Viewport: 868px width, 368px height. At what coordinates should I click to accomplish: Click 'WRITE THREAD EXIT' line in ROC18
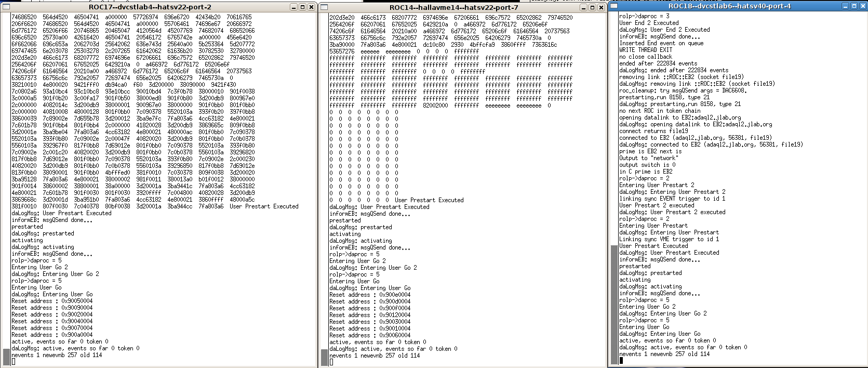[x=646, y=50]
